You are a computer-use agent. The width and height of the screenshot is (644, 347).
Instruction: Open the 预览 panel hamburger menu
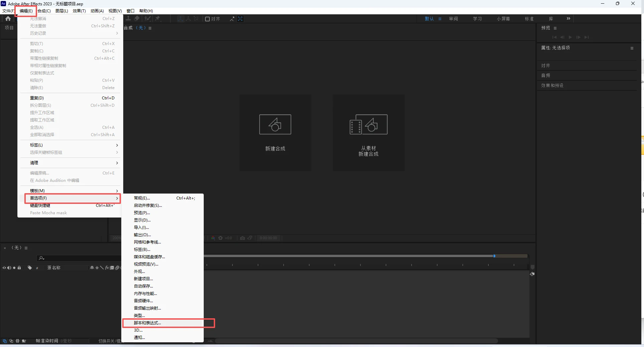(x=555, y=28)
